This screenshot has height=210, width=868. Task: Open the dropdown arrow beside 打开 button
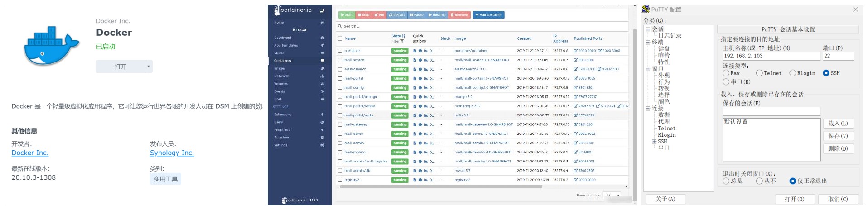coord(148,67)
